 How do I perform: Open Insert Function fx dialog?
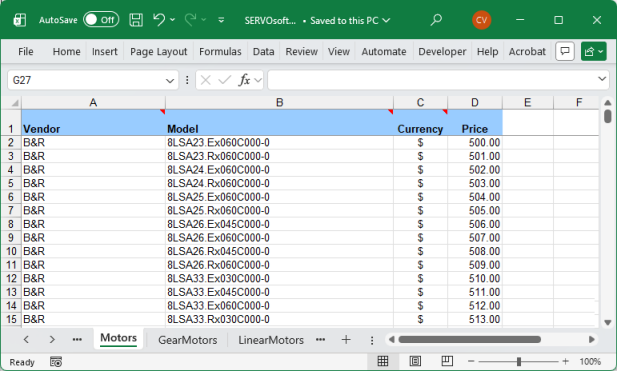[x=244, y=80]
